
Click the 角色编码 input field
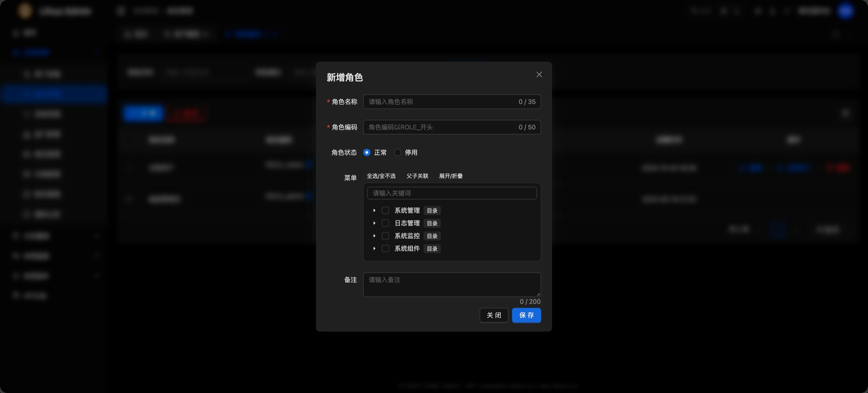pyautogui.click(x=452, y=127)
